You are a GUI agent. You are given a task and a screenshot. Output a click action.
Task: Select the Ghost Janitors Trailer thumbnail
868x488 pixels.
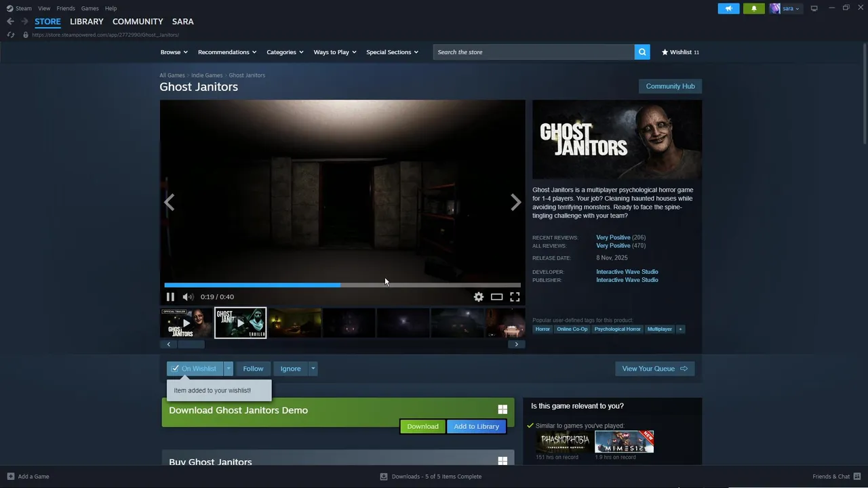[241, 323]
